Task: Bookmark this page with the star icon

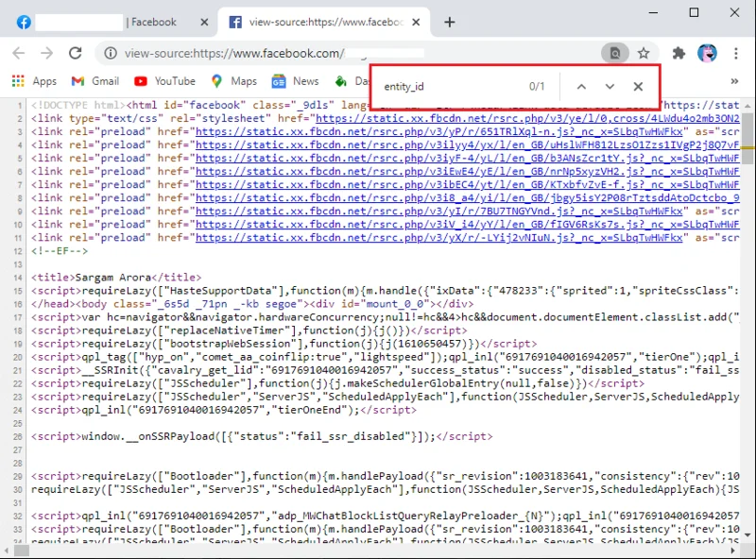Action: 644,54
